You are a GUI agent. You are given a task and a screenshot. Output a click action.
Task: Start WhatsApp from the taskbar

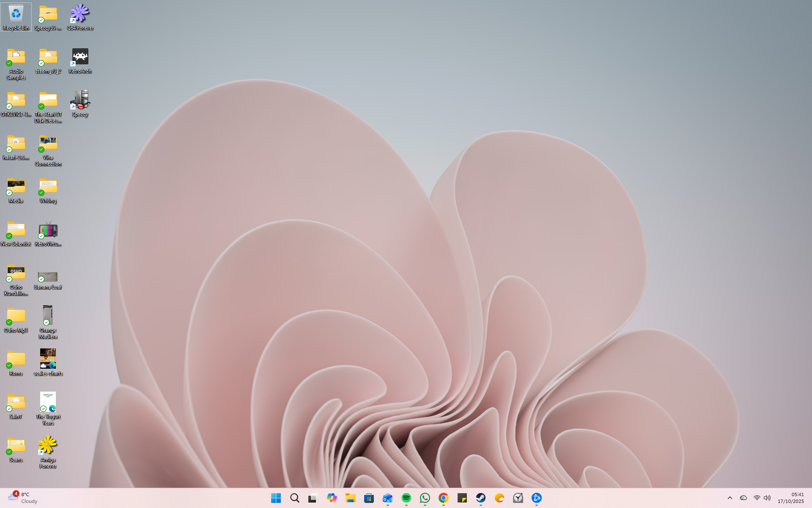pyautogui.click(x=425, y=498)
